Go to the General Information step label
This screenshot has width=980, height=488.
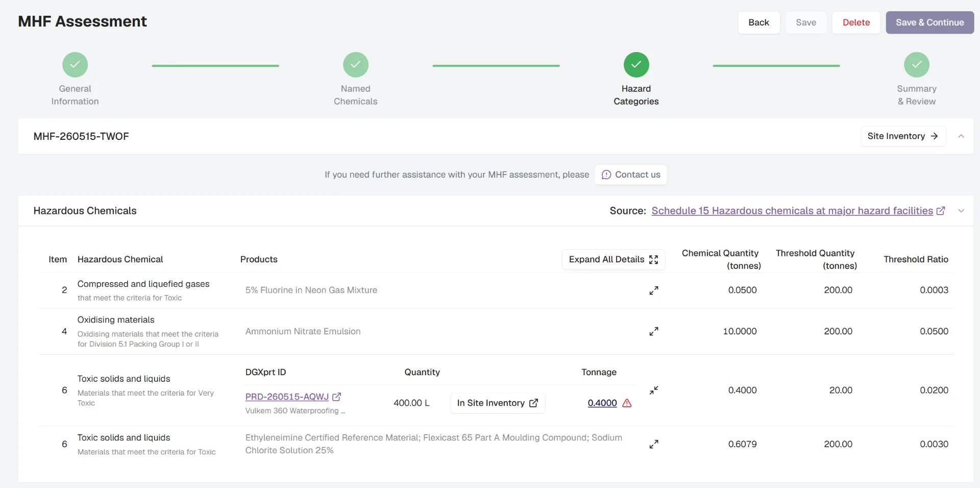coord(75,95)
